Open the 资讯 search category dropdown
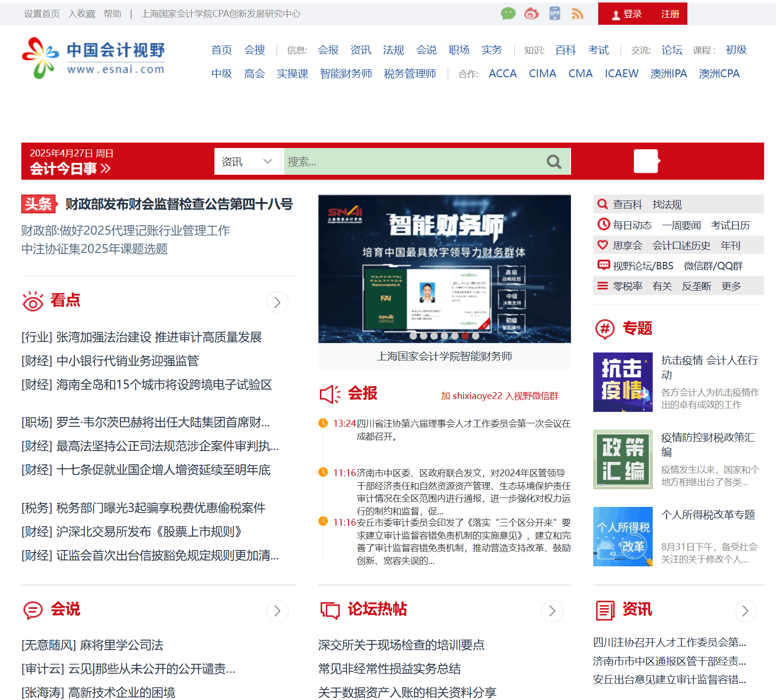This screenshot has height=700, width=776. pyautogui.click(x=248, y=162)
